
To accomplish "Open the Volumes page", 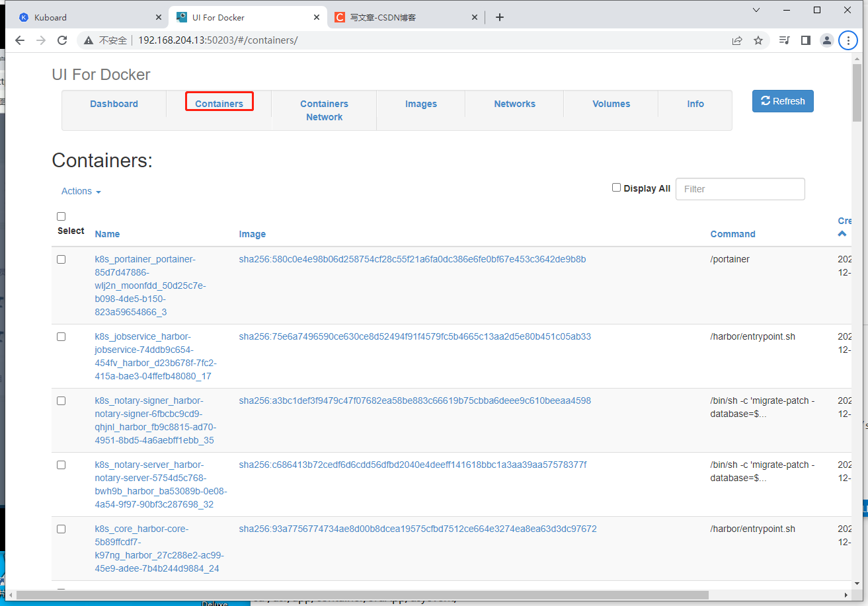I will coord(611,104).
